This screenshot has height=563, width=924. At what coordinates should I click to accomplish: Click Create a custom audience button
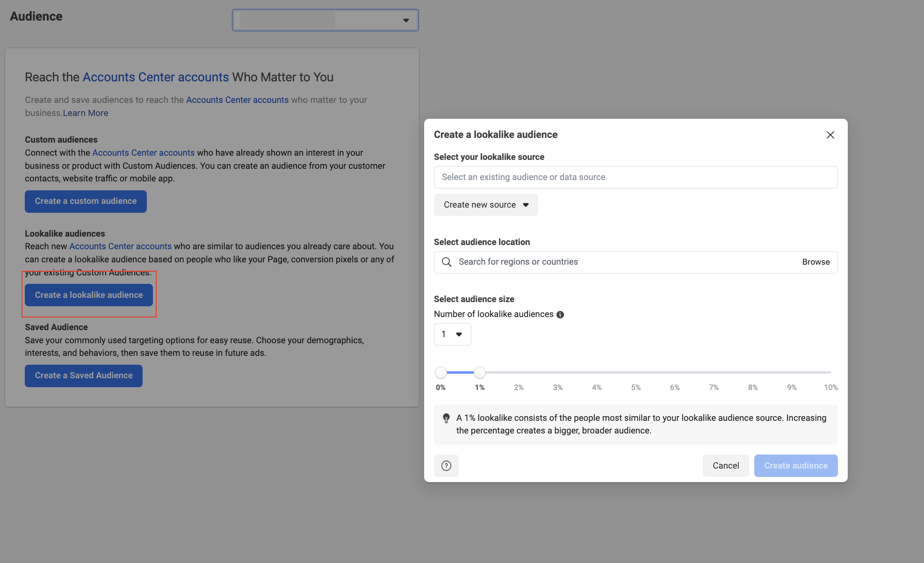86,202
